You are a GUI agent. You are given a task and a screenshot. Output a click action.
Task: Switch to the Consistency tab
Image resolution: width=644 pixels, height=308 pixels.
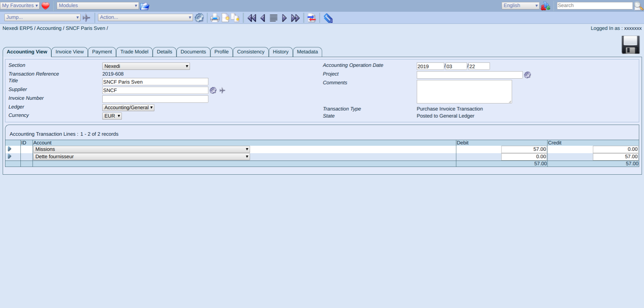coord(251,52)
